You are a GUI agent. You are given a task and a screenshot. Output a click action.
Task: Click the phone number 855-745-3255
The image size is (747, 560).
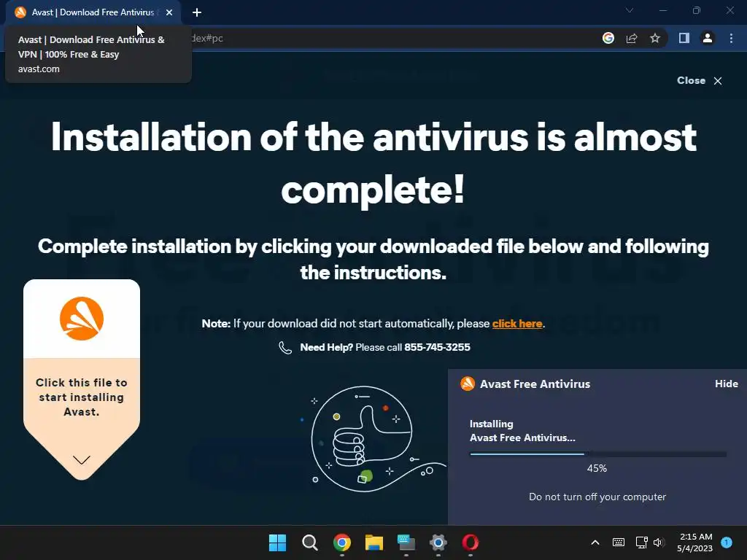click(x=437, y=347)
